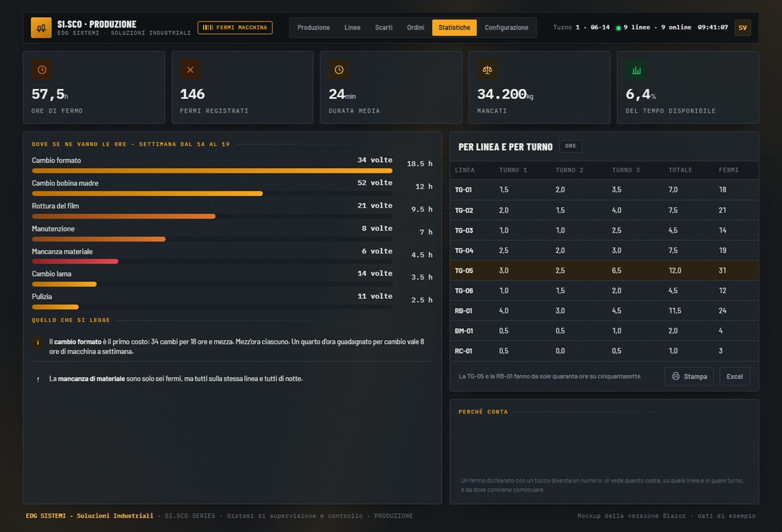Select the TG-05 line label in the table
Image resolution: width=782 pixels, height=532 pixels.
click(463, 271)
